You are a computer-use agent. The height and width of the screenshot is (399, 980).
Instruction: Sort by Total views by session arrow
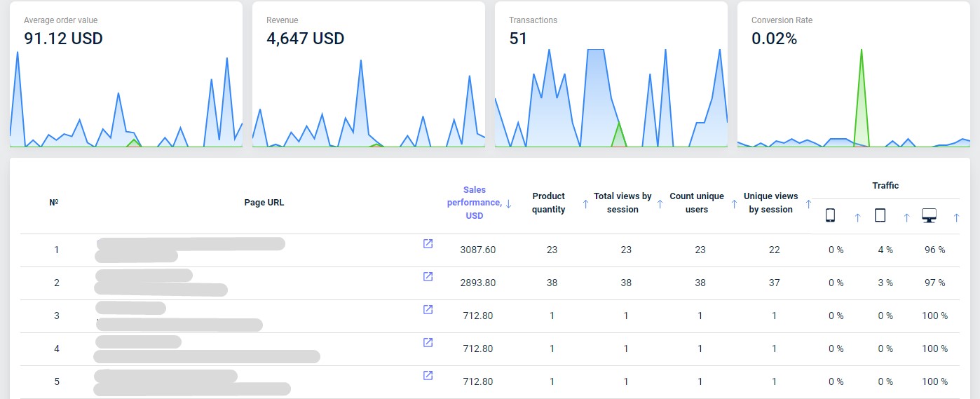point(659,204)
